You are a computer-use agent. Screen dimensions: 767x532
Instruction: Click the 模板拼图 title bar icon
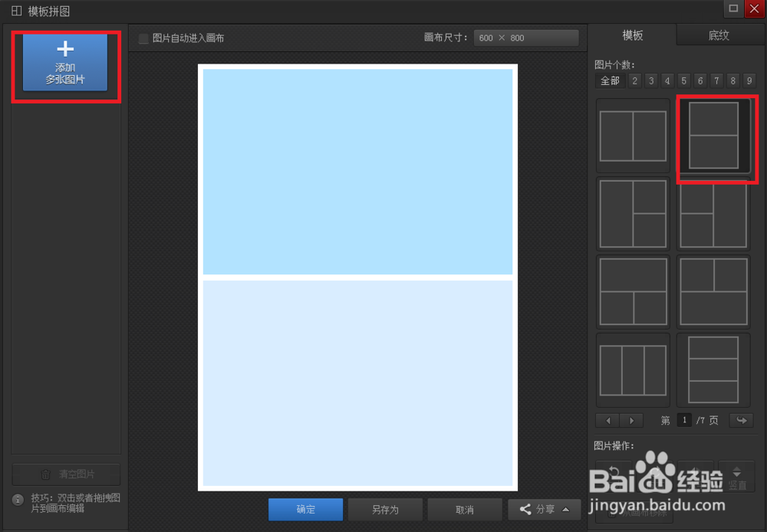tap(17, 11)
